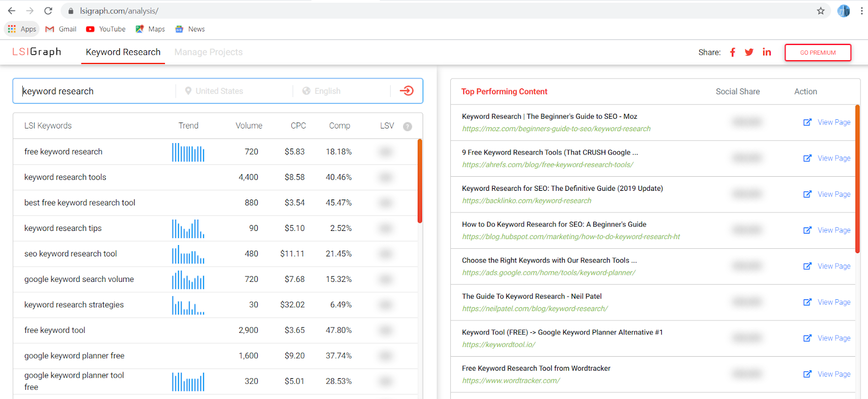Select 'best free keyword research tool' row
Screen dimensions: 868x399
pyautogui.click(x=215, y=203)
